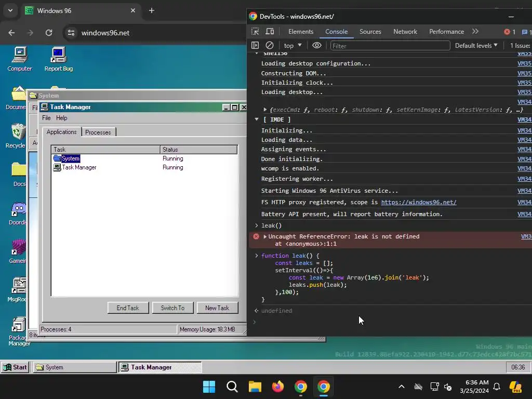Open the Windows 96 Start button
The height and width of the screenshot is (399, 532).
(x=15, y=367)
